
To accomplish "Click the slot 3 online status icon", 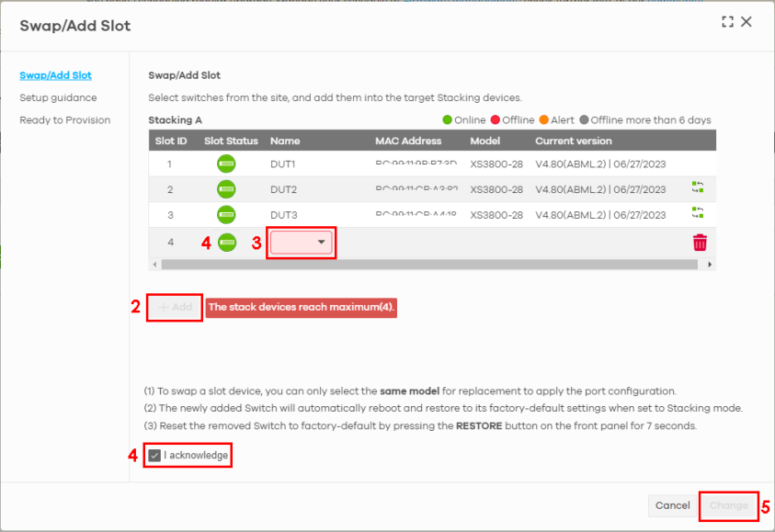I will click(226, 215).
